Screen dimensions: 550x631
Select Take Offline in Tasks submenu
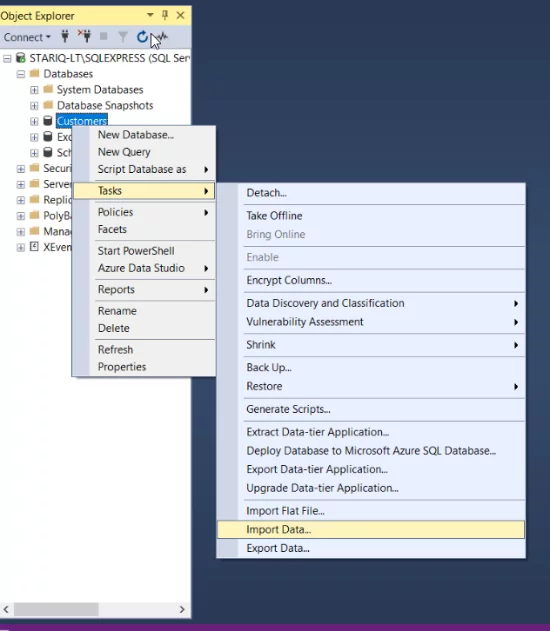pyautogui.click(x=371, y=216)
